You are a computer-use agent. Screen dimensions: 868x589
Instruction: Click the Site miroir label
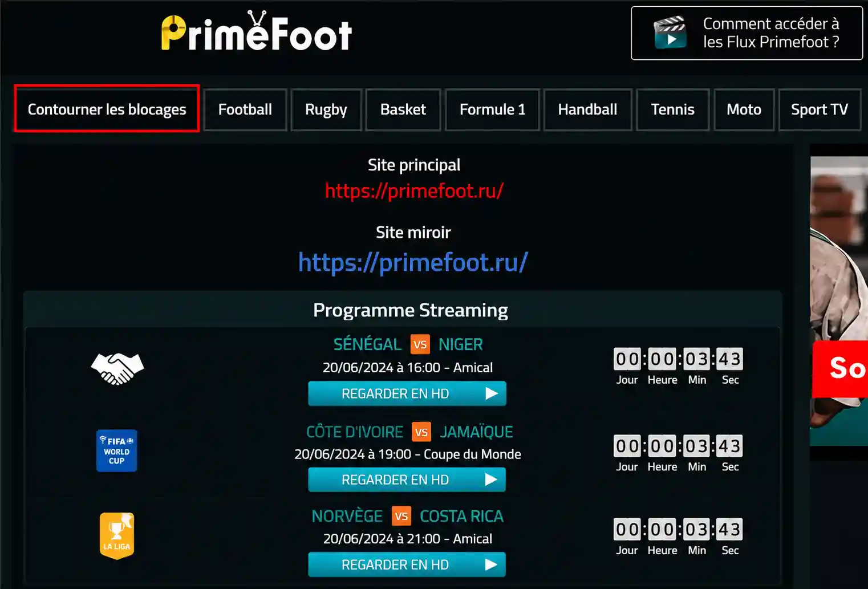coord(413,233)
